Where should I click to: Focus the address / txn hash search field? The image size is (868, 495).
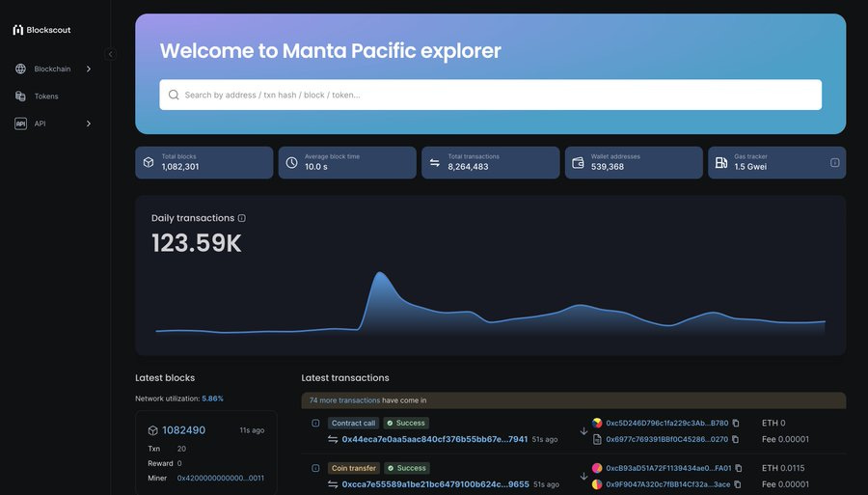click(491, 95)
